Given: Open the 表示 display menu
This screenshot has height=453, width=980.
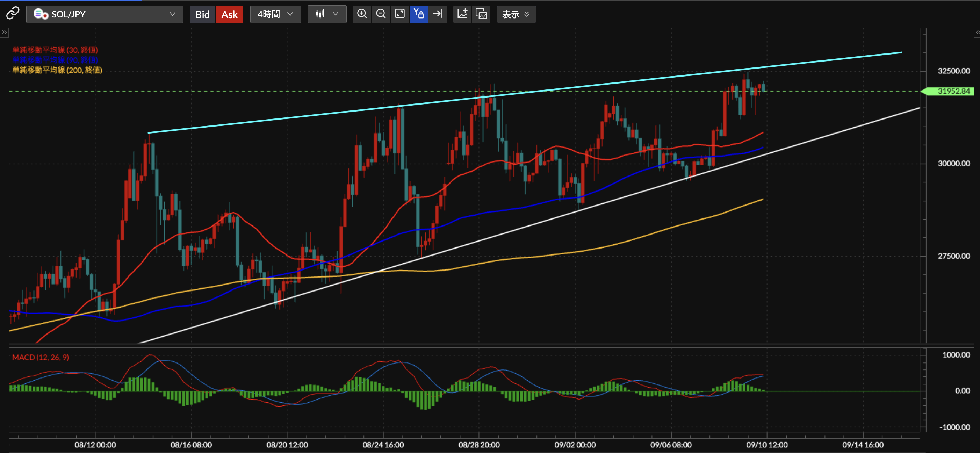Looking at the screenshot, I should point(516,14).
